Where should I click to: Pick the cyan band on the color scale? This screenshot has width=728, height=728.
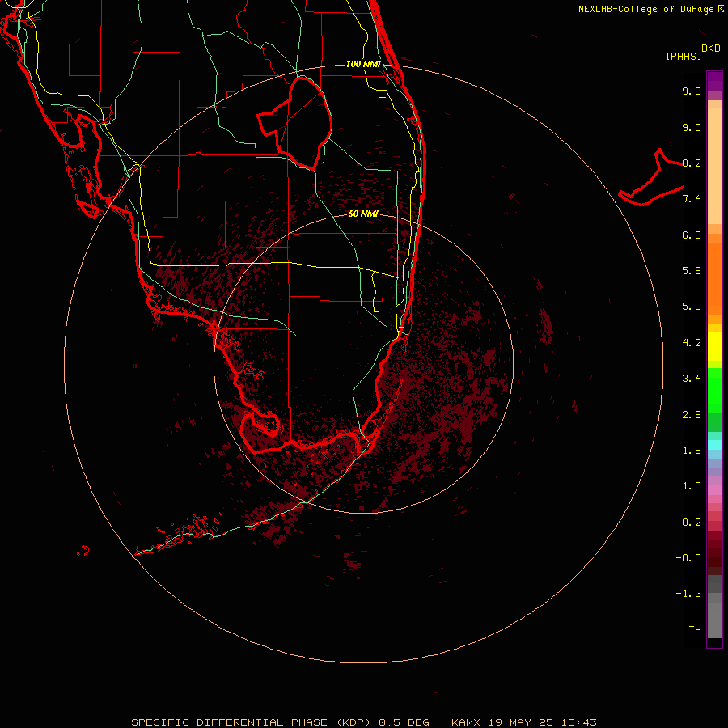tap(714, 445)
